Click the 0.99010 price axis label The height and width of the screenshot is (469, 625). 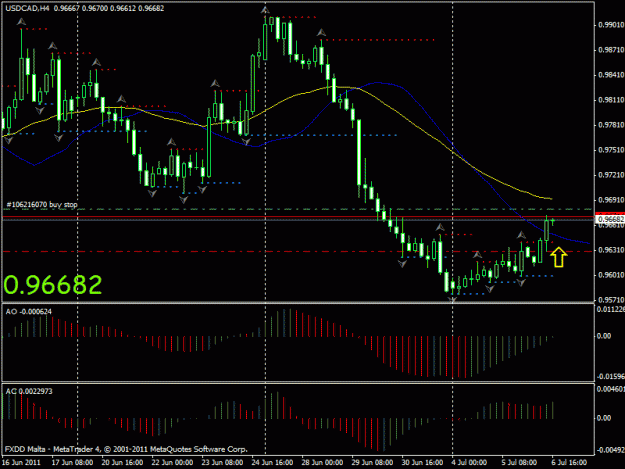611,25
